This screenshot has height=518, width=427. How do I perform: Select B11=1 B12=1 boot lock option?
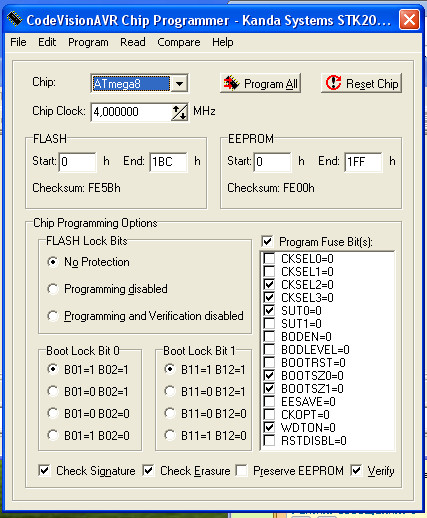coord(170,369)
